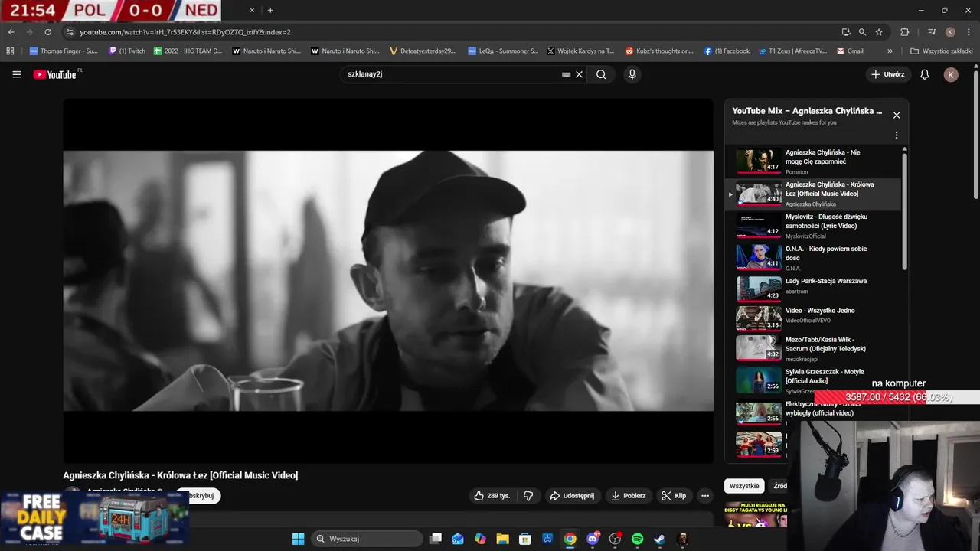Open Wszystkie zakładki bookmarks folder
This screenshot has height=551, width=980.
[941, 51]
